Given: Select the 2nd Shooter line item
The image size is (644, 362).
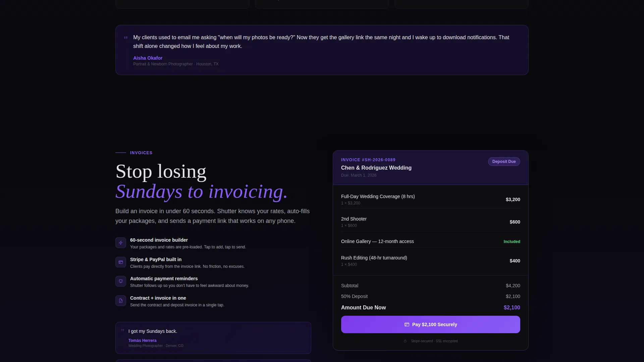Looking at the screenshot, I should [431, 222].
